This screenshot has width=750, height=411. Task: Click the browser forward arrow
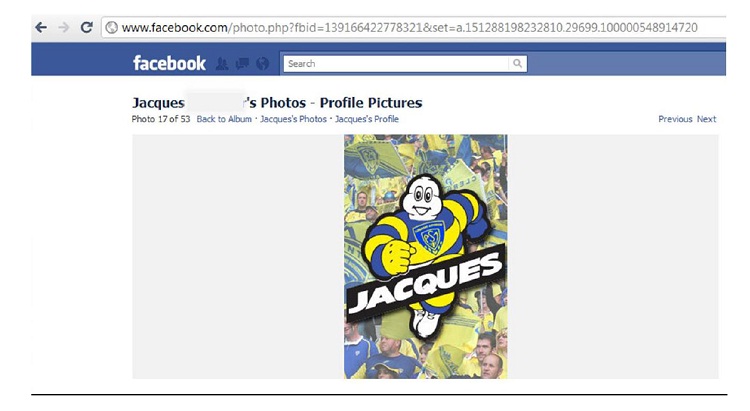[64, 28]
